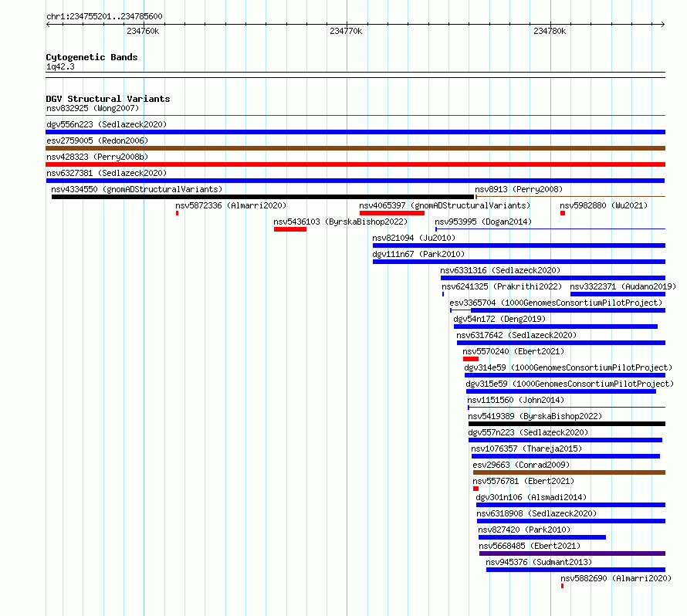This screenshot has width=687, height=616.
Task: Select nsv5570240 (Ebert2021) label
Action: point(513,351)
